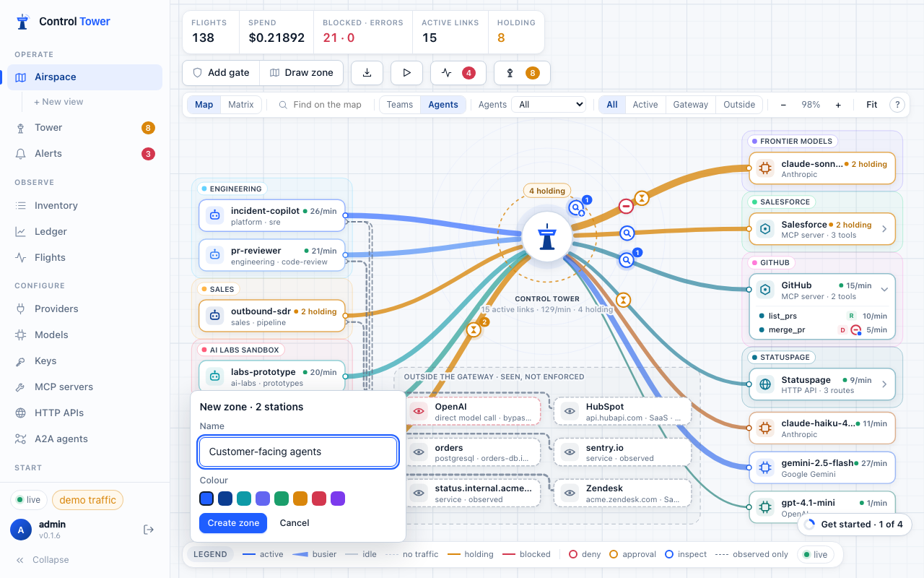Open the Agents filter dropdown
The image size is (924, 578).
[x=549, y=105]
